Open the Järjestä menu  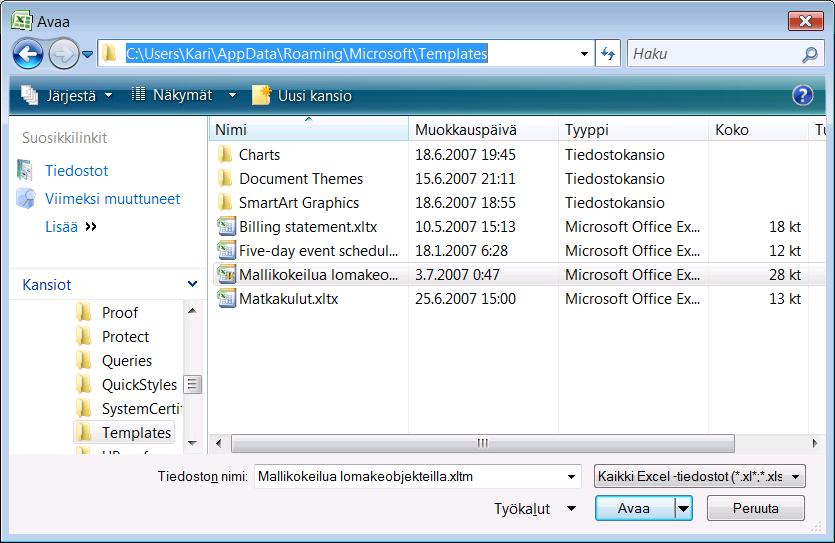click(x=67, y=96)
